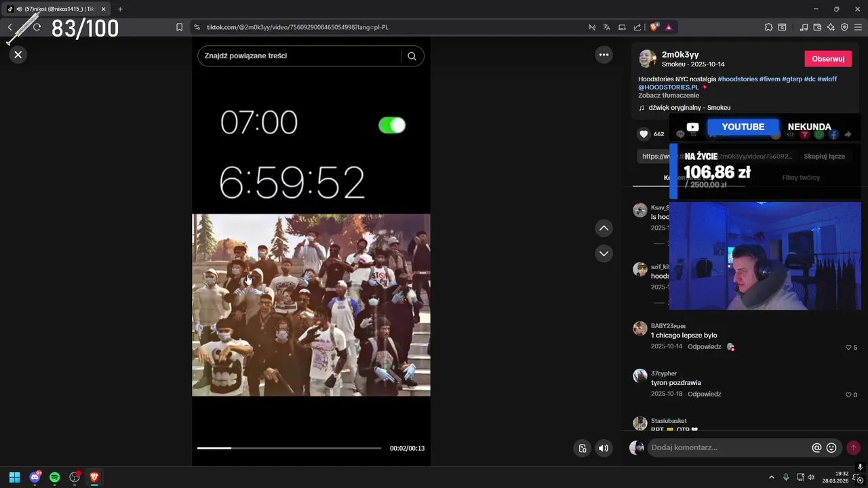Open the BABY23 commenter name
The image size is (868, 488).
(x=668, y=326)
